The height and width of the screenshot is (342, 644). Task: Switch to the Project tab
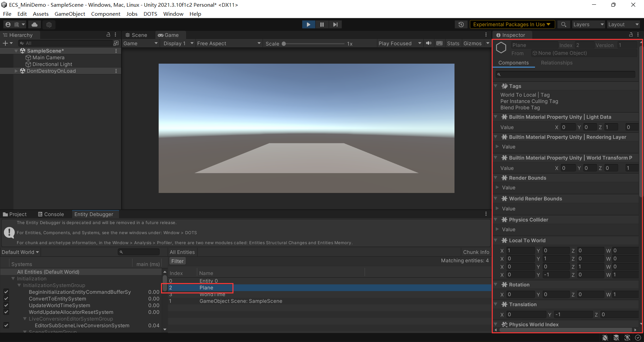tap(15, 214)
